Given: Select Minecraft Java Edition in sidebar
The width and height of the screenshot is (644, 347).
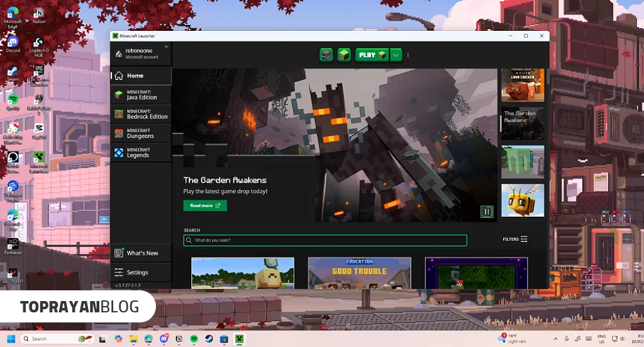Looking at the screenshot, I should click(x=141, y=95).
